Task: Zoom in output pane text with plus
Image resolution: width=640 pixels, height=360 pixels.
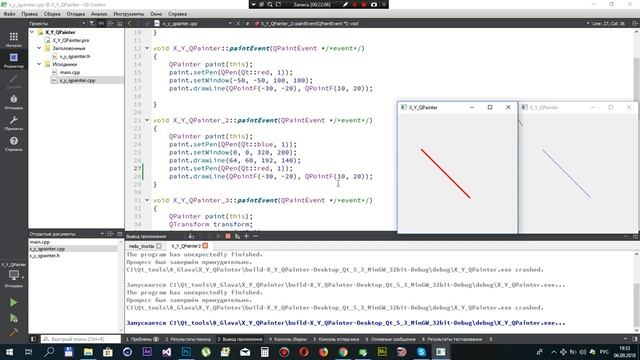Action: click(x=246, y=236)
